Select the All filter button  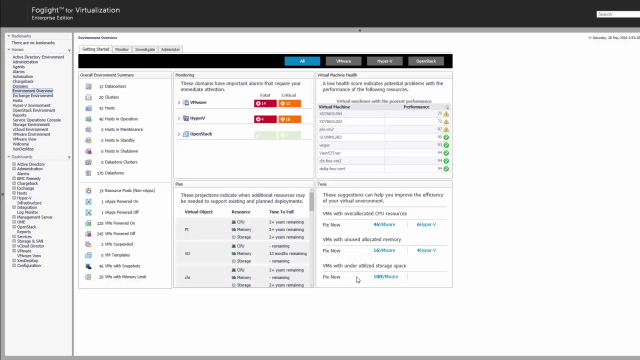click(302, 61)
